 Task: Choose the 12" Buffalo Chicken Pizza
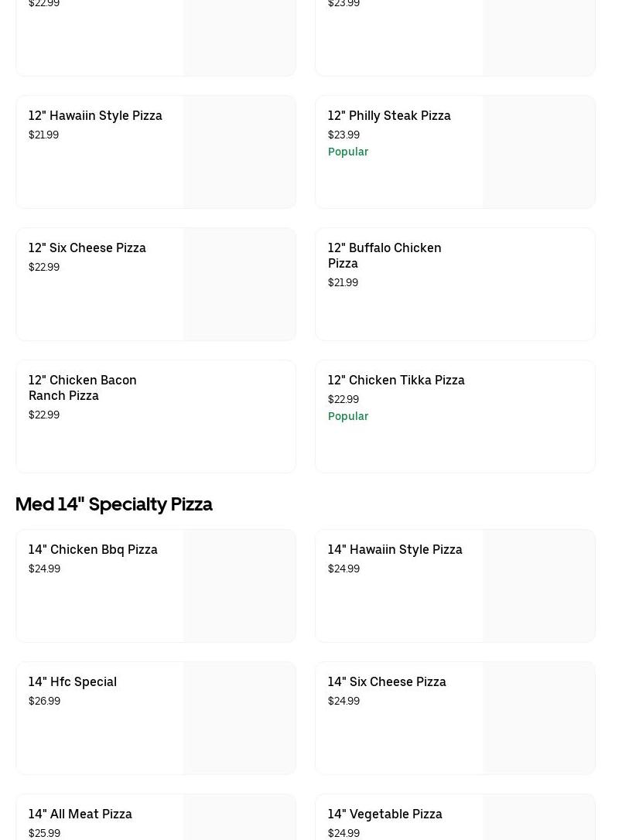click(x=384, y=255)
